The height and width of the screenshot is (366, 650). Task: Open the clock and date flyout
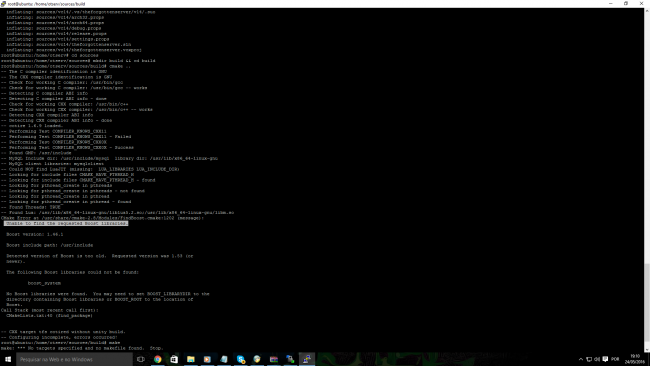point(635,359)
